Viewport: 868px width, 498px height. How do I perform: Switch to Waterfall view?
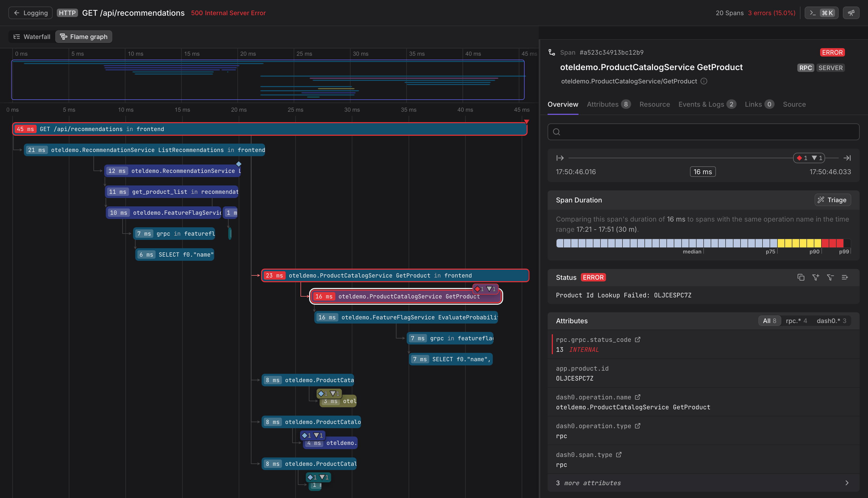32,37
